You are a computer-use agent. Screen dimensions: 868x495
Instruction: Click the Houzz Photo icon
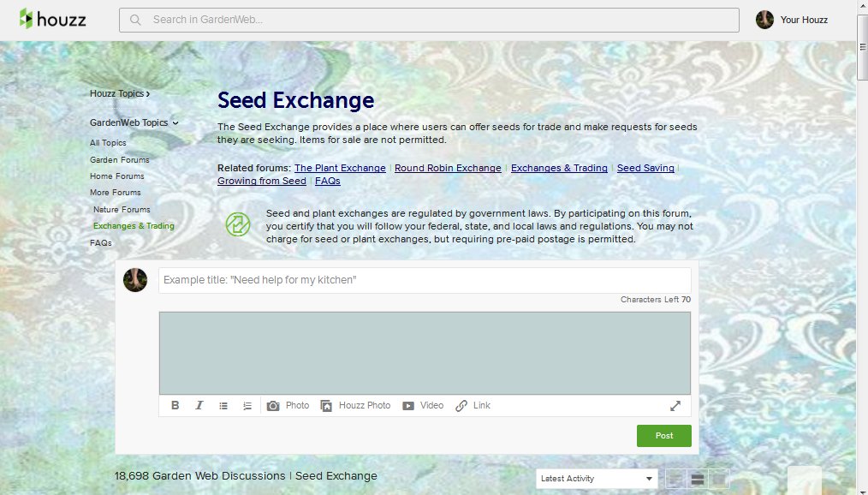click(x=326, y=406)
